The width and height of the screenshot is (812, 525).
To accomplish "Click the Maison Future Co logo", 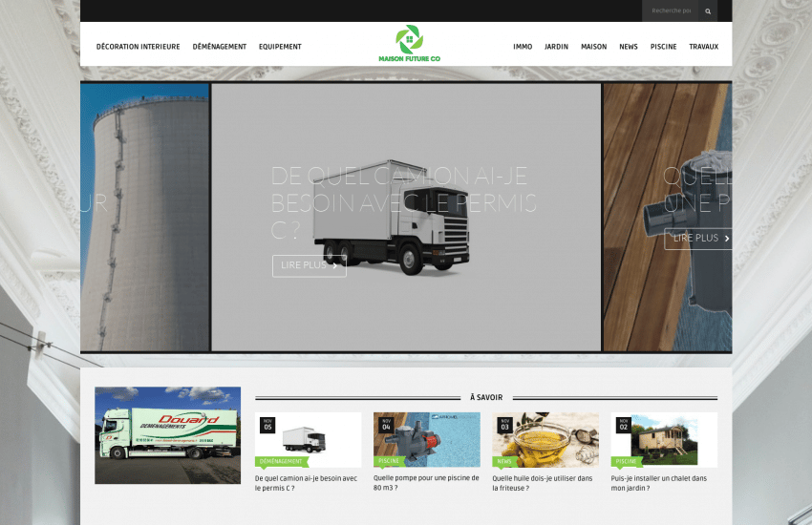I will point(409,44).
